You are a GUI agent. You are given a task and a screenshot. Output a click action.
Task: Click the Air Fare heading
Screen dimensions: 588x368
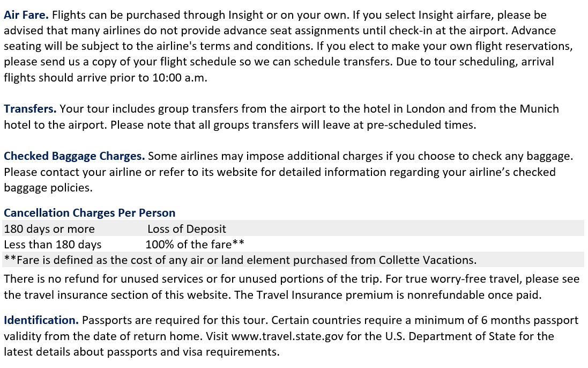click(x=26, y=15)
